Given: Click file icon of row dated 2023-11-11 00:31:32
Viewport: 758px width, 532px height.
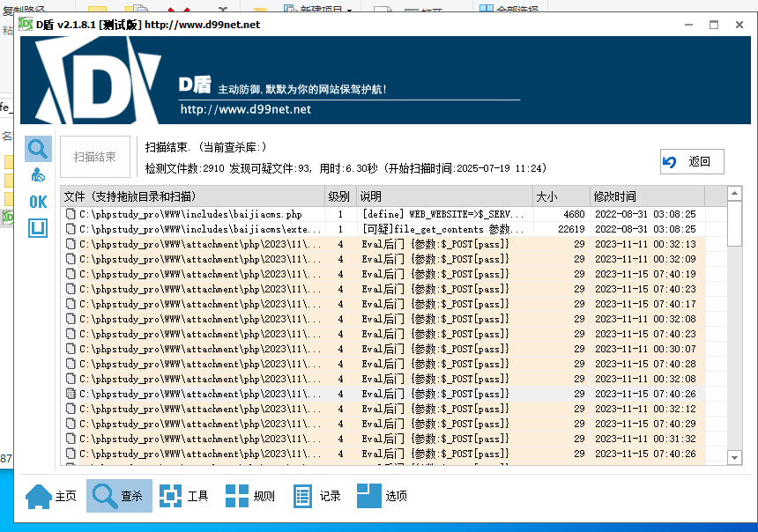Looking at the screenshot, I should (71, 439).
